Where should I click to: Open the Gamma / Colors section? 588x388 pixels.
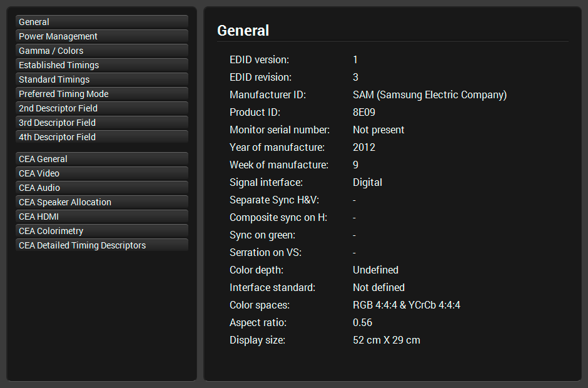point(101,51)
